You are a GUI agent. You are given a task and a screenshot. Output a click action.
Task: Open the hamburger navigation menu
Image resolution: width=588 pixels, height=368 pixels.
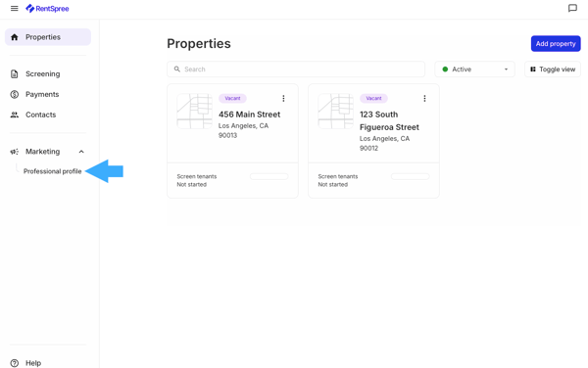click(x=15, y=8)
